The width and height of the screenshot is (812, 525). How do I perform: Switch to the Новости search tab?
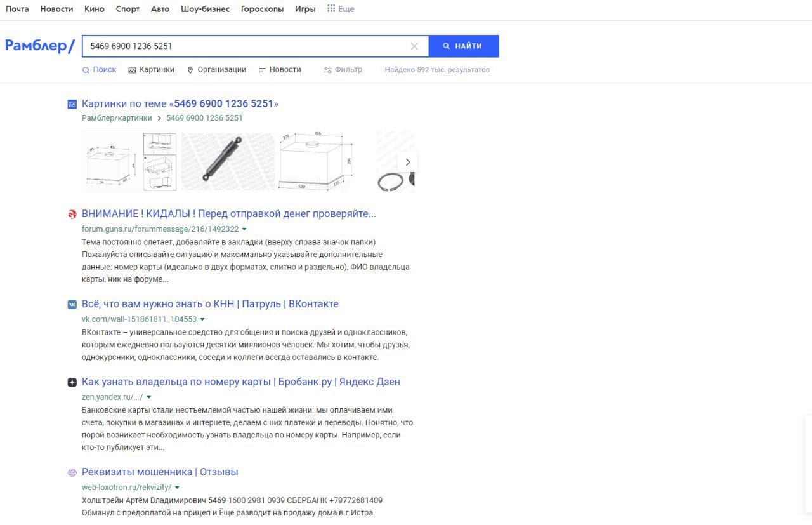coord(280,70)
